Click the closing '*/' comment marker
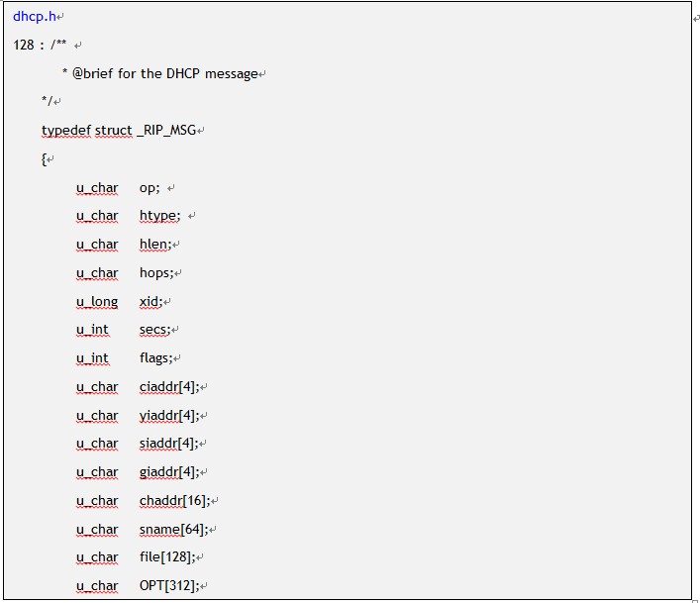Viewport: 700px width, 603px height. [x=47, y=101]
